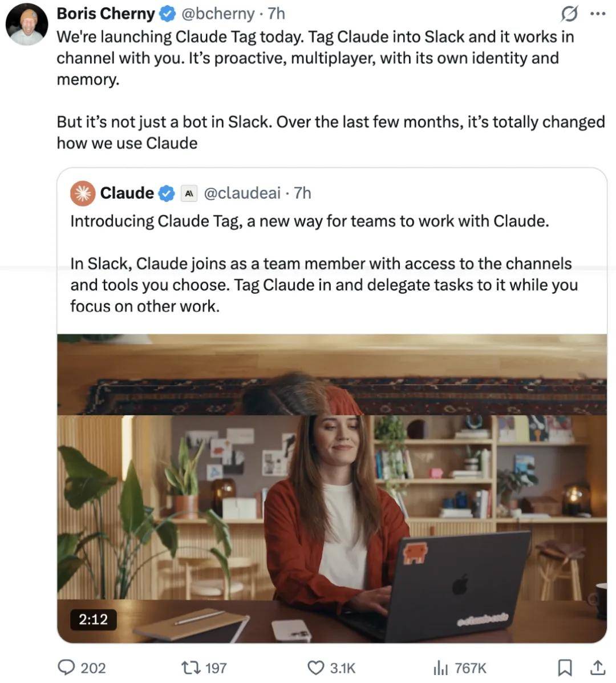This screenshot has width=616, height=683.
Task: Open the three-dot more options menu
Action: coord(598,14)
